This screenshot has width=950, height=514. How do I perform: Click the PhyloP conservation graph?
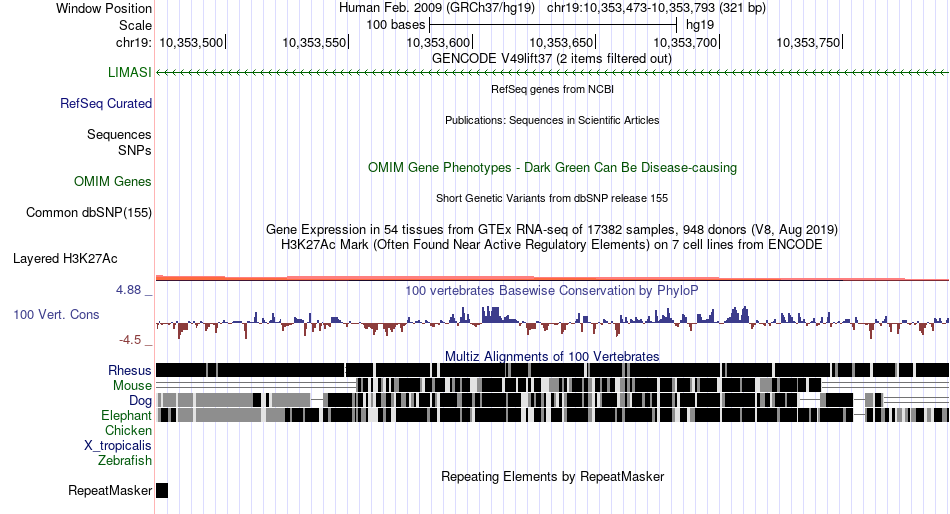pos(552,322)
